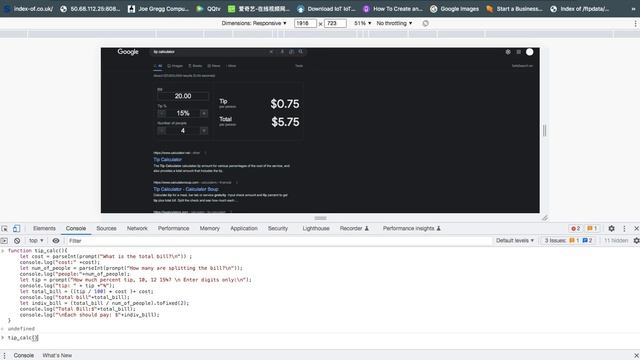The width and height of the screenshot is (640, 360).
Task: Decrease number of people with minus button
Action: 162,131
